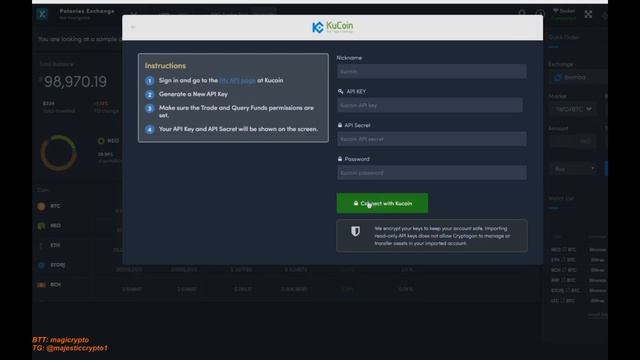
Task: Click the key icon beside API KEY
Action: (x=340, y=91)
